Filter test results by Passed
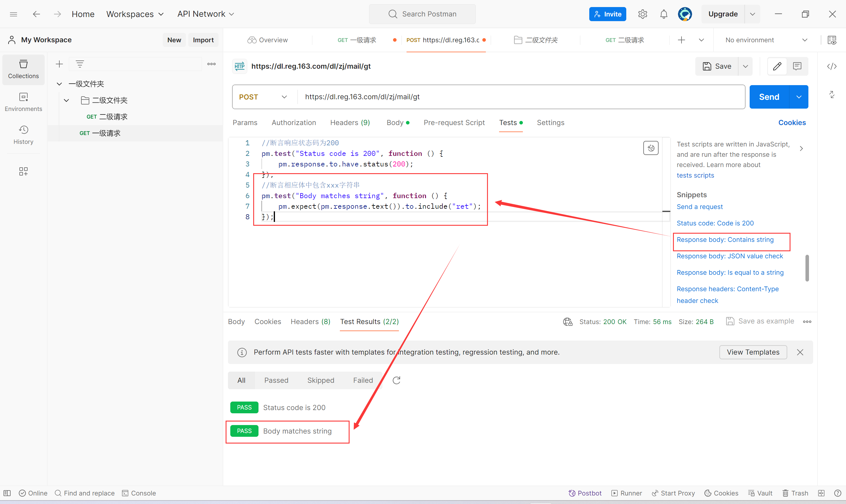This screenshot has height=504, width=846. pyautogui.click(x=276, y=380)
